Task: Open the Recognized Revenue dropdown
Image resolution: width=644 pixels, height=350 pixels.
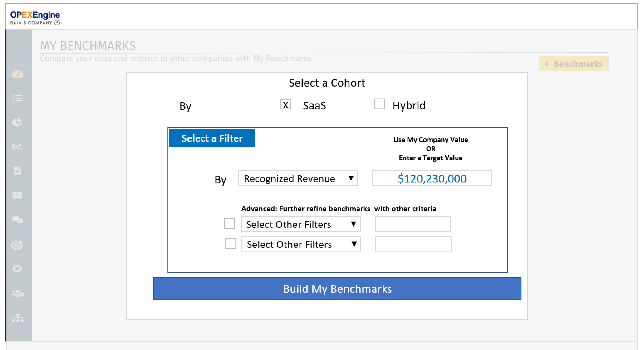Action: pyautogui.click(x=298, y=178)
